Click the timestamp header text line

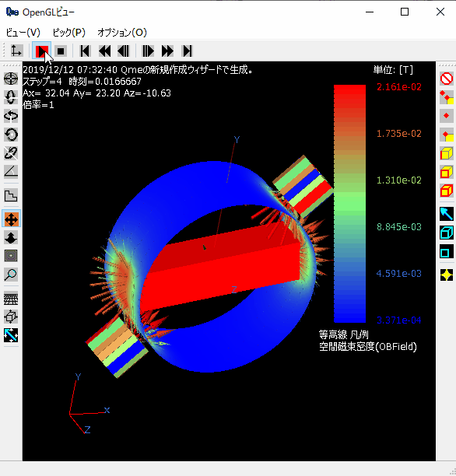(x=138, y=70)
